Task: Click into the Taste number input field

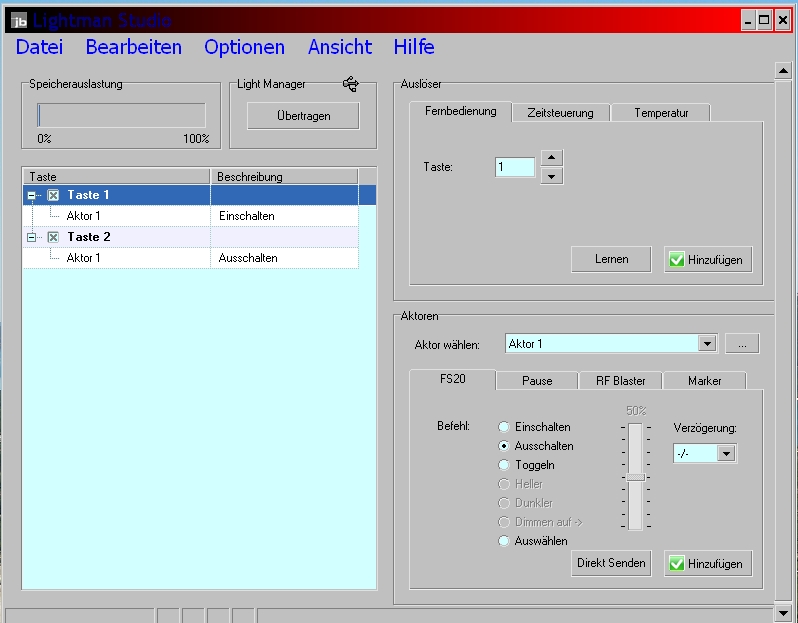Action: [x=514, y=167]
